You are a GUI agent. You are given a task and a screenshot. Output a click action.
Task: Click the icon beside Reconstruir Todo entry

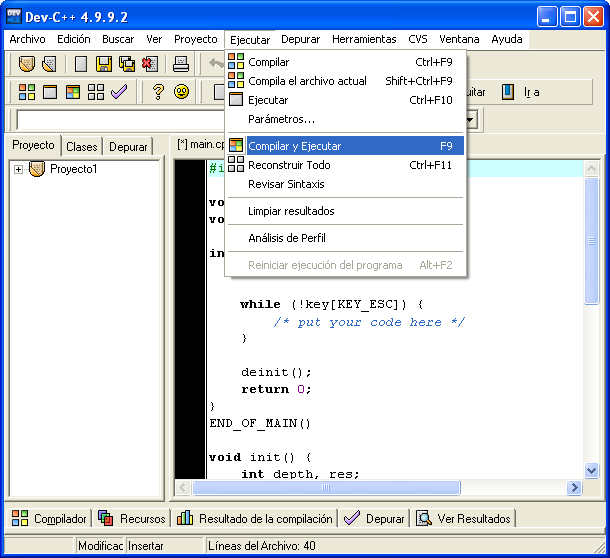click(236, 164)
